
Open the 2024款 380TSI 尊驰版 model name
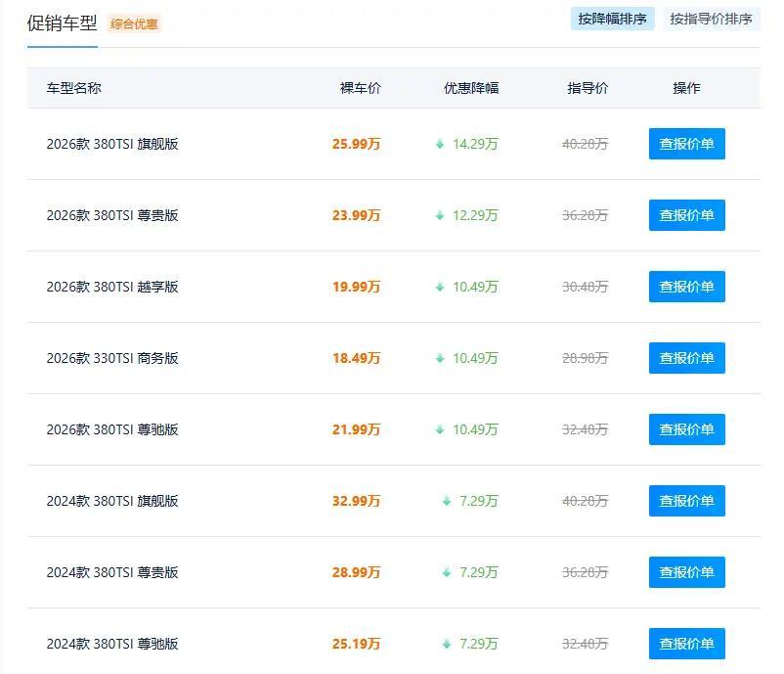[x=112, y=644]
